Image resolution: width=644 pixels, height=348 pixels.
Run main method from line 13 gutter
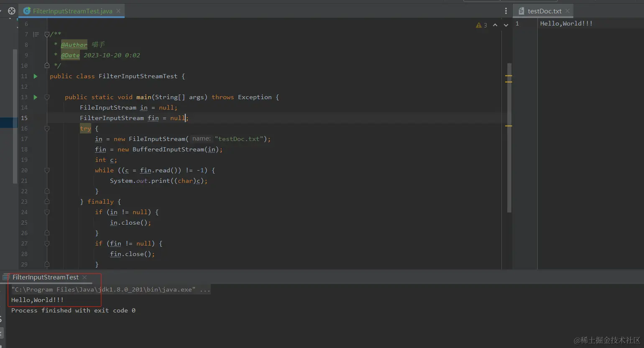(x=36, y=97)
